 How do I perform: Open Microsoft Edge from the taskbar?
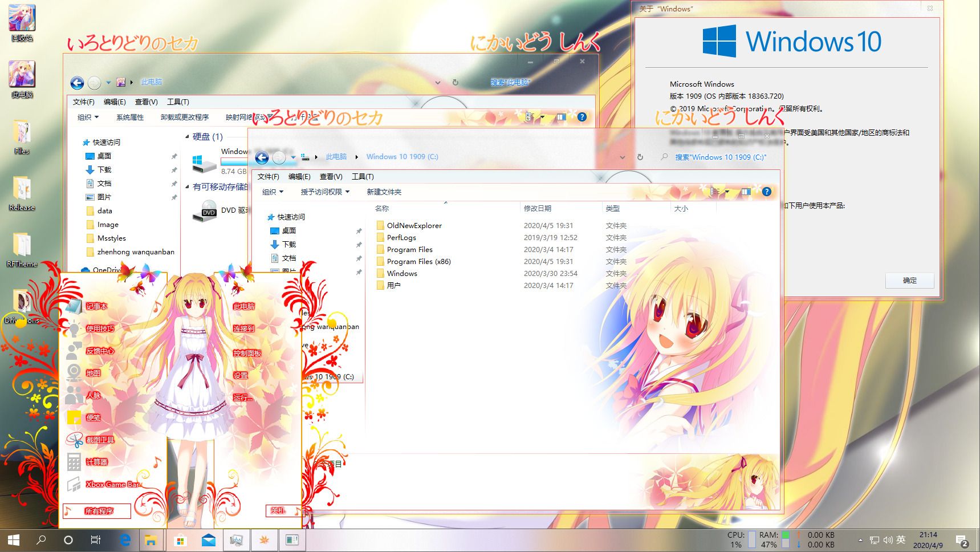point(125,539)
